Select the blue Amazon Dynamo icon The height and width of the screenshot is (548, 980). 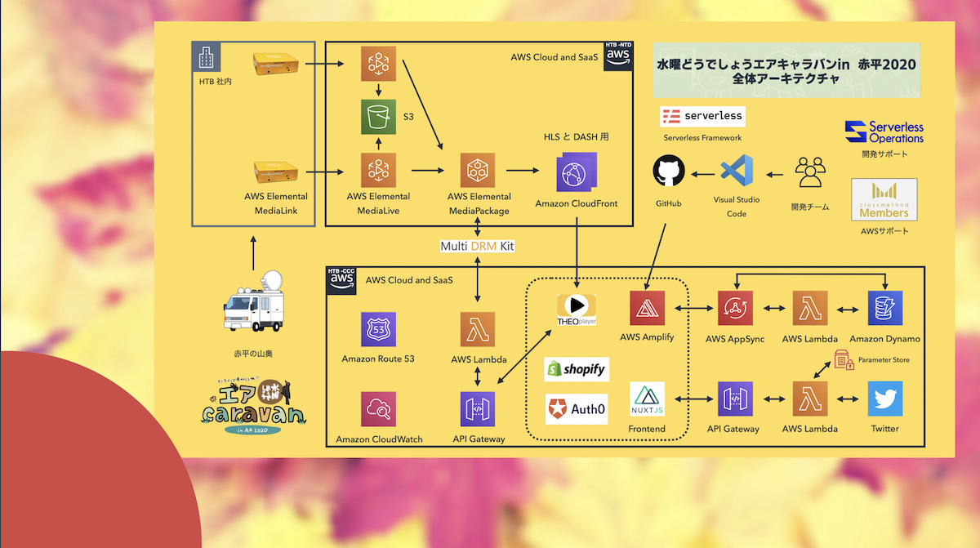pyautogui.click(x=884, y=308)
